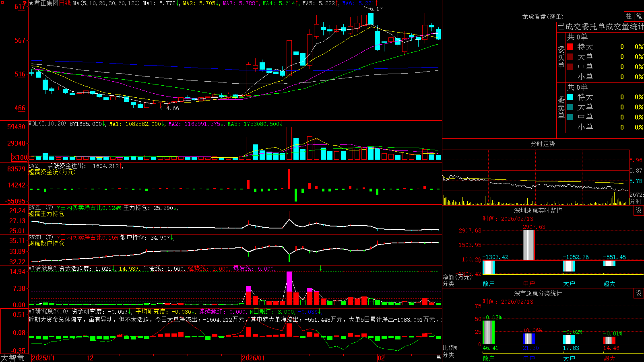Viewport: 644px width, 362px height.
Task: Click the 近期大资金总体偏空 commentary line
Action: (x=235, y=319)
